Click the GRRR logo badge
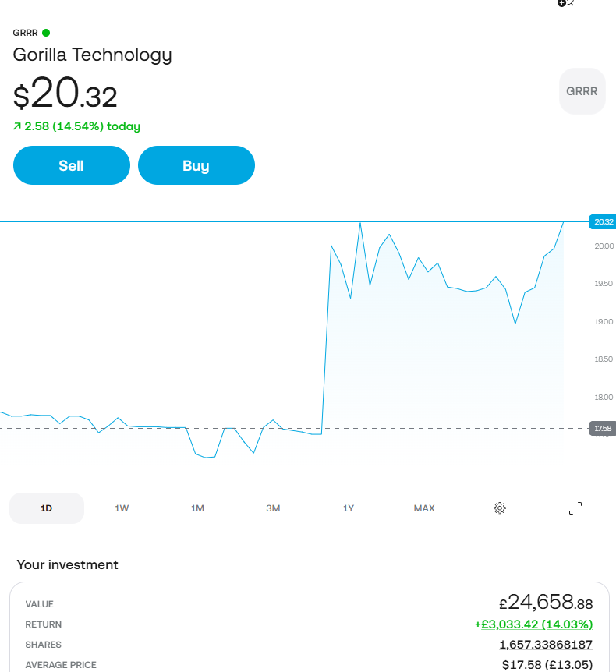This screenshot has height=672, width=616. [582, 91]
